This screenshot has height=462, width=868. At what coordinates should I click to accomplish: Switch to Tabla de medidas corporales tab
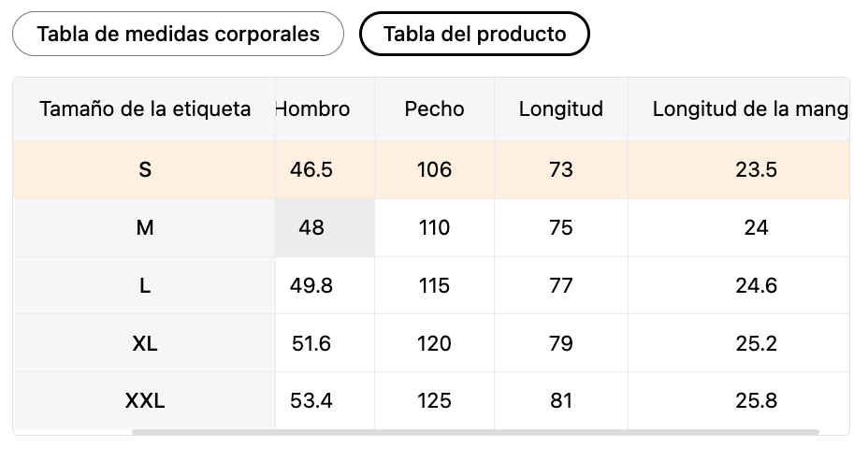(x=178, y=34)
